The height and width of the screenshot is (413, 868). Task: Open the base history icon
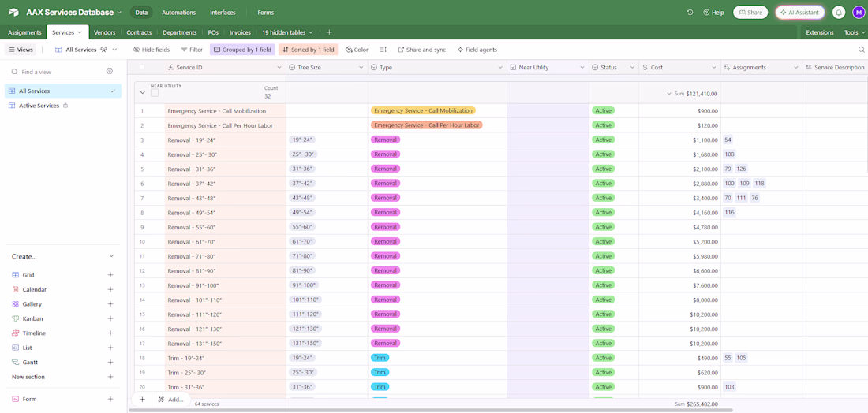[690, 13]
